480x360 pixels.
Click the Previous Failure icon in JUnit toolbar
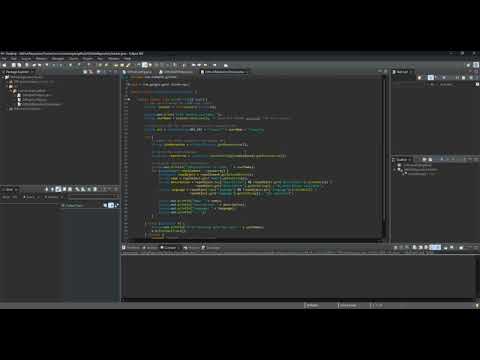point(52,189)
